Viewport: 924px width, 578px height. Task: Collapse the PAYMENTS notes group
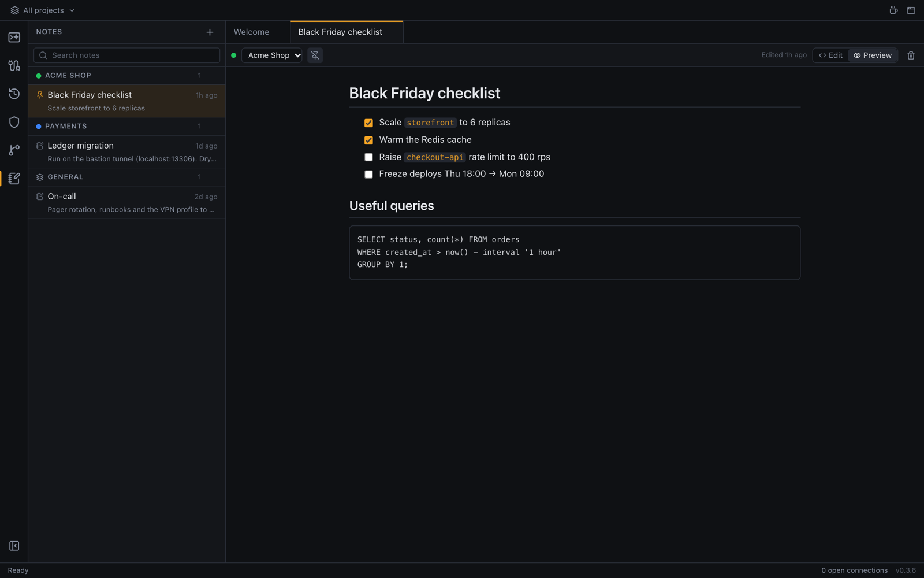click(127, 127)
